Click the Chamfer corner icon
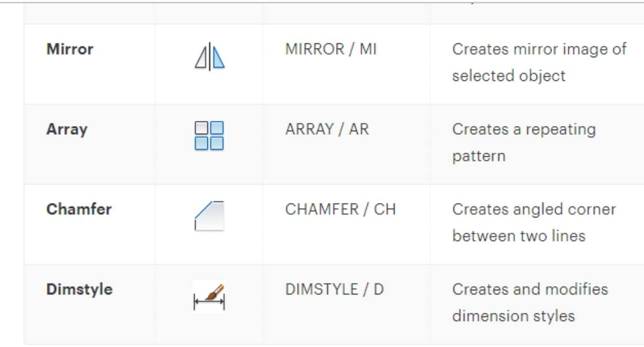This screenshot has width=644, height=347. pos(209,216)
